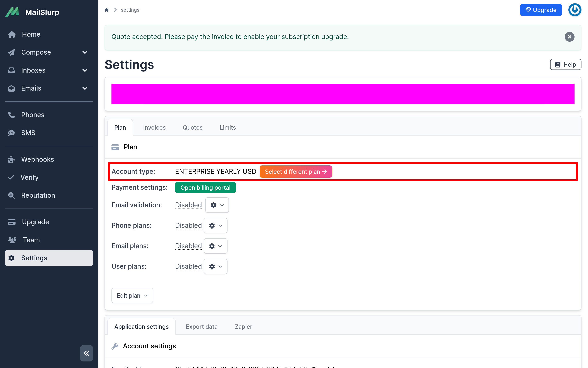Click Disabled link for Email validation

coord(188,205)
